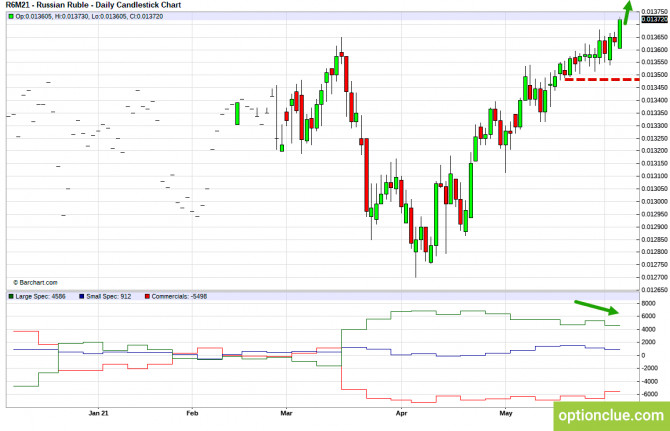Viewport: 670px width, 431px height.
Task: Click the Commercials: -5498 legend text
Action: click(179, 296)
